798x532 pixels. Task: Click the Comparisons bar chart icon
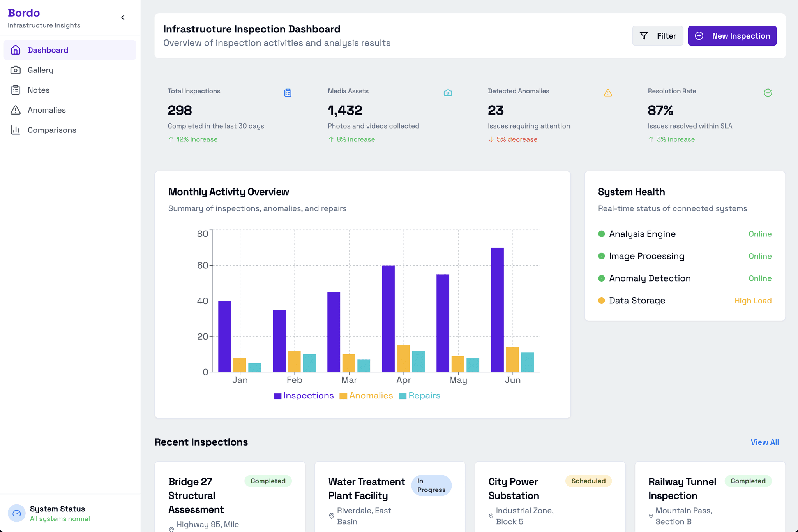tap(16, 130)
